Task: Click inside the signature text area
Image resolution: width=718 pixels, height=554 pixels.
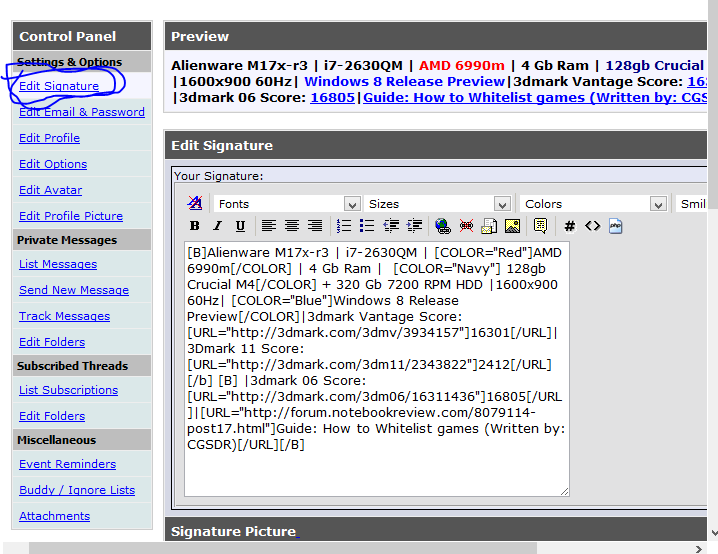Action: 376,369
